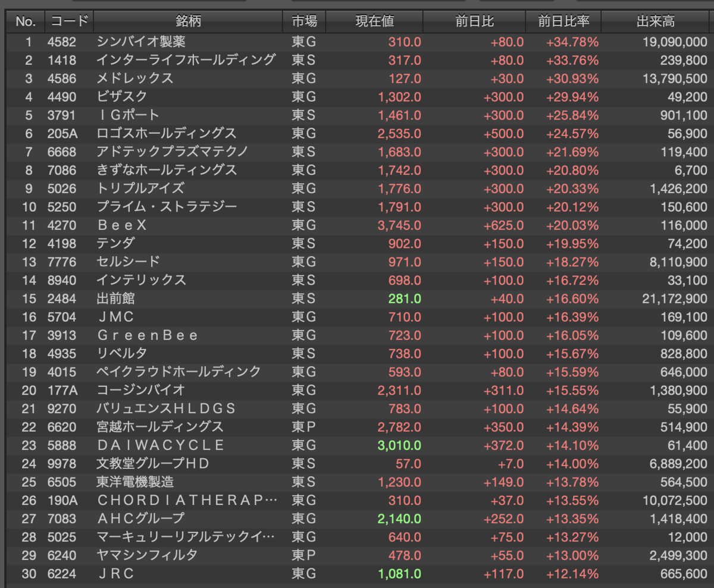Select ＡＨＣグループ stock name

pyautogui.click(x=140, y=518)
